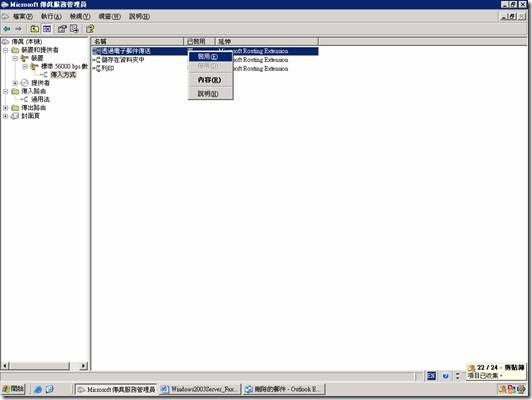Open the 開始 Start button
Image resolution: width=532 pixels, height=400 pixels.
pyautogui.click(x=14, y=389)
